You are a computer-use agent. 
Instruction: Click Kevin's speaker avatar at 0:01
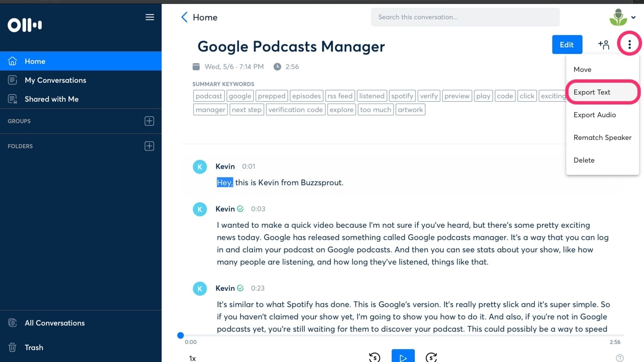point(200,167)
